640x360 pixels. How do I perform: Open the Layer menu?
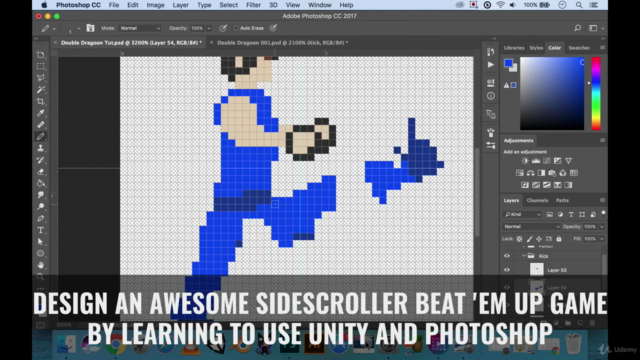tap(180, 5)
